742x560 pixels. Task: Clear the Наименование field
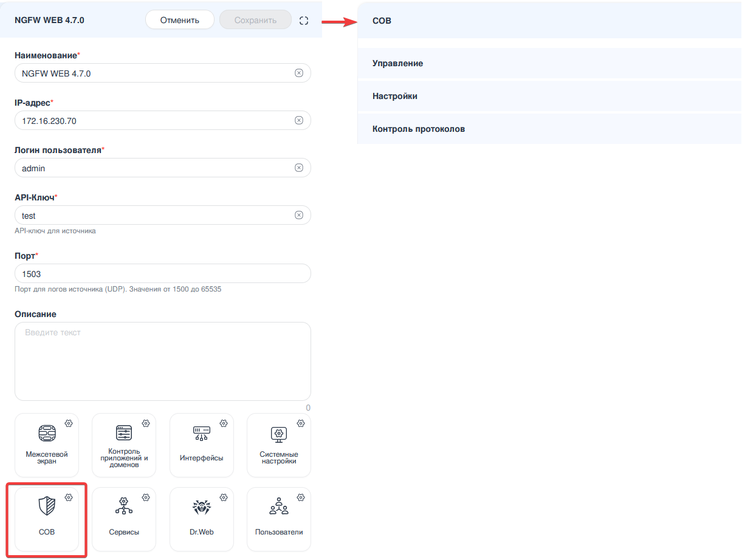tap(299, 73)
